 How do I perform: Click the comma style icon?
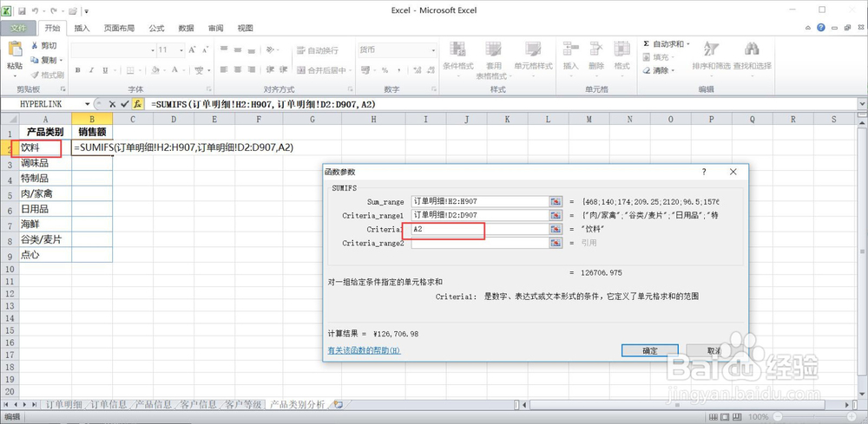pyautogui.click(x=398, y=70)
